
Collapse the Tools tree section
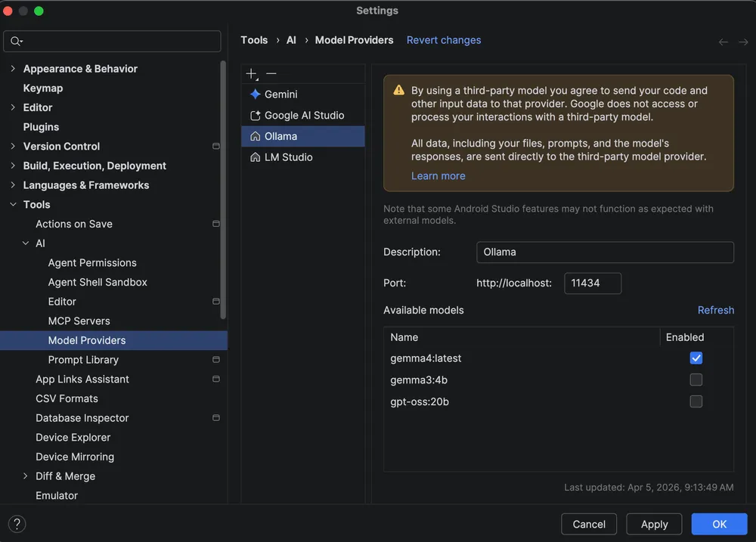point(13,205)
